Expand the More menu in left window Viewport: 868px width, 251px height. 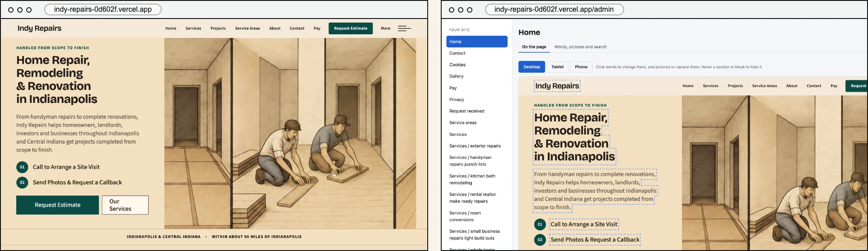(385, 28)
